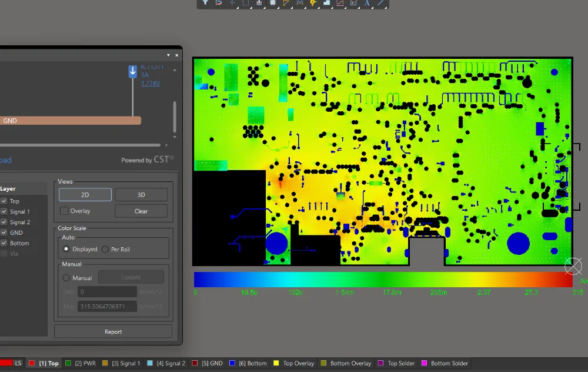Click the horizontal scroll right arrow
The image size is (588, 372).
(x=166, y=145)
